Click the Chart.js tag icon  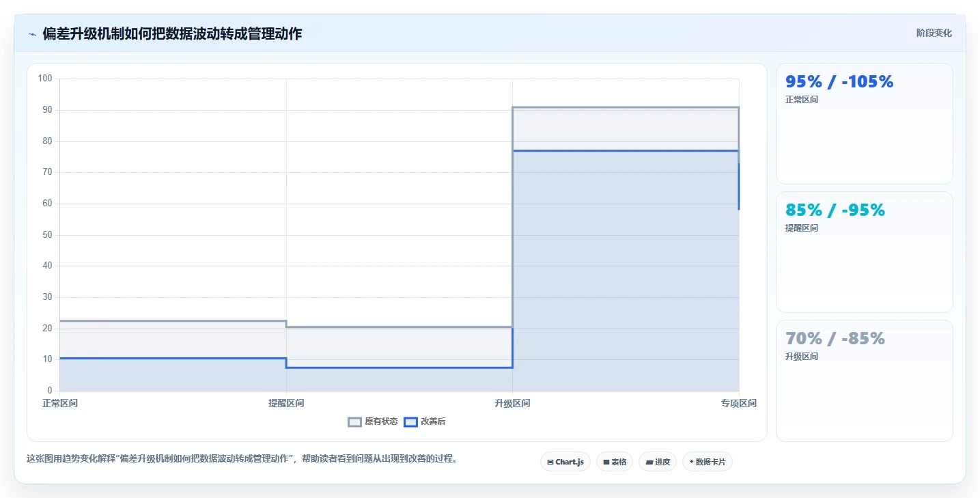click(550, 462)
